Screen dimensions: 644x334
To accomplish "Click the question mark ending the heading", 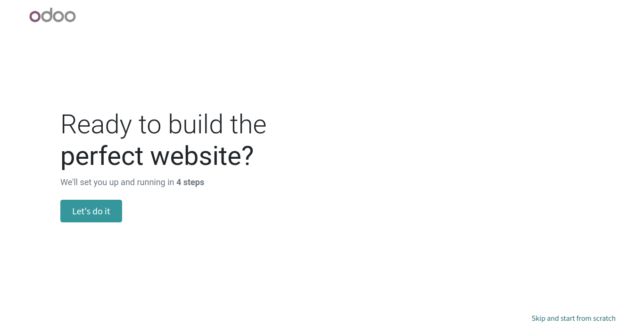I will coord(248,155).
